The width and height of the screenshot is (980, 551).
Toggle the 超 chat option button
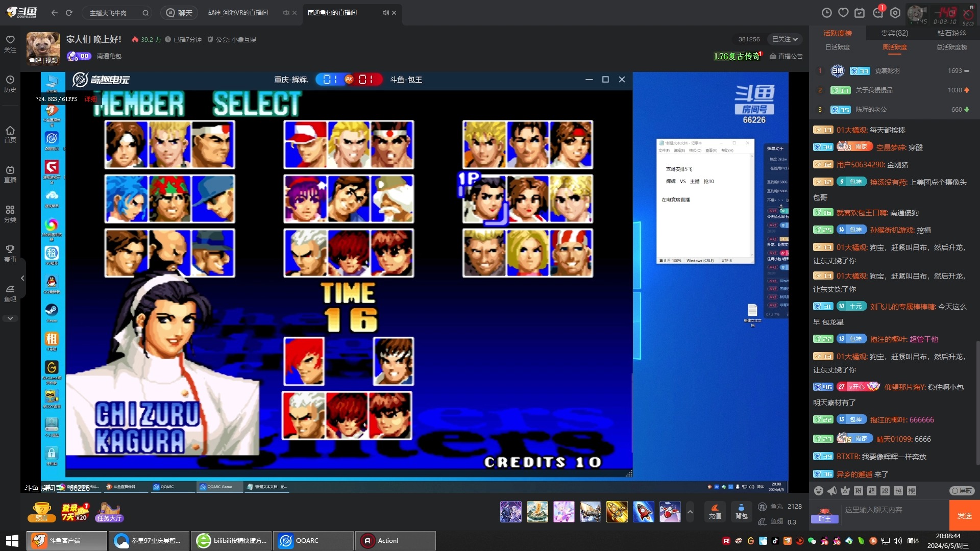pyautogui.click(x=872, y=491)
